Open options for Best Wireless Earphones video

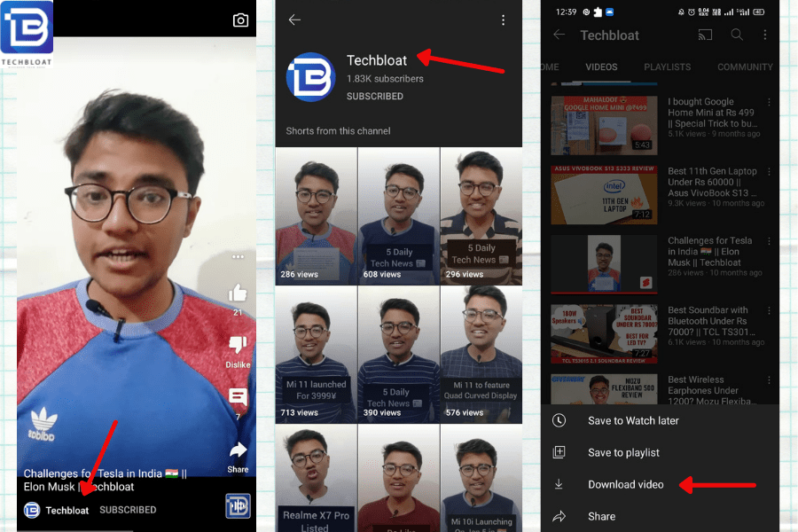point(769,380)
